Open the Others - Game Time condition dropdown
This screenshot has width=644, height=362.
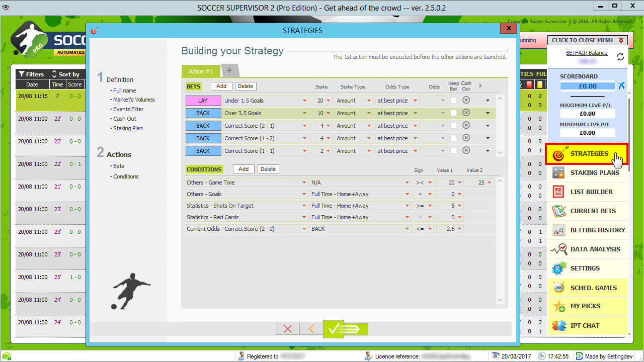(304, 183)
